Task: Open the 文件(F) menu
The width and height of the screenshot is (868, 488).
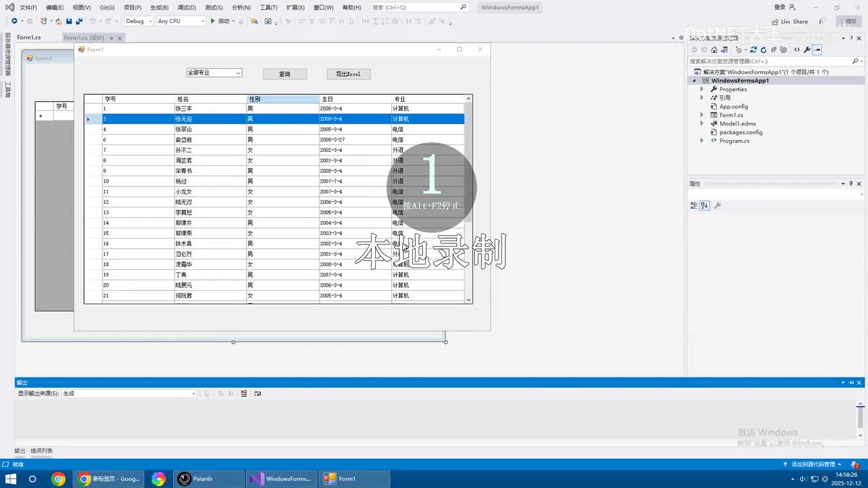Action: [x=28, y=7]
